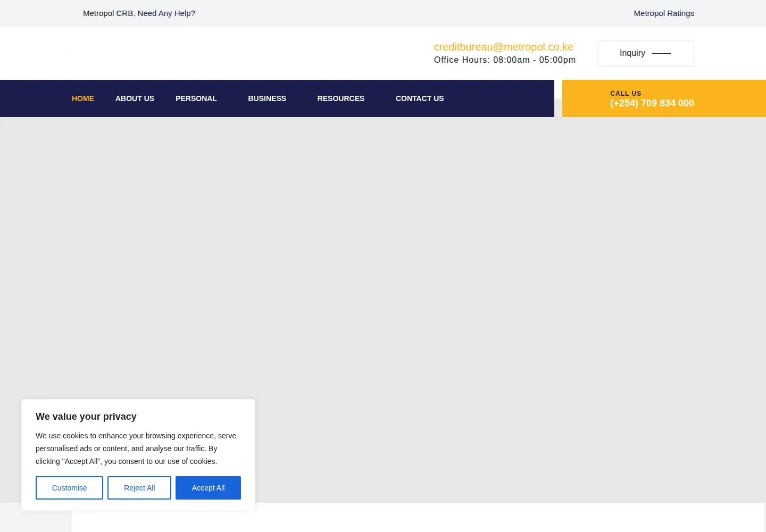Image resolution: width=766 pixels, height=532 pixels.
Task: Click Reject All cookies button
Action: coord(139,488)
